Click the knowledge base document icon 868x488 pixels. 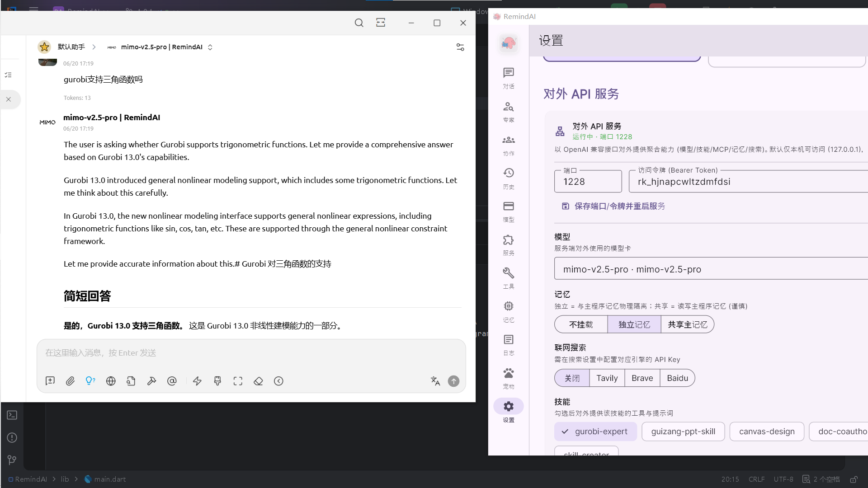pyautogui.click(x=131, y=381)
